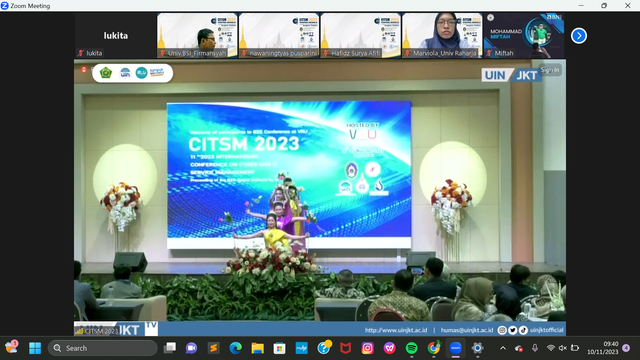Click the microphone tray icon
The height and width of the screenshot is (360, 640).
535,348
